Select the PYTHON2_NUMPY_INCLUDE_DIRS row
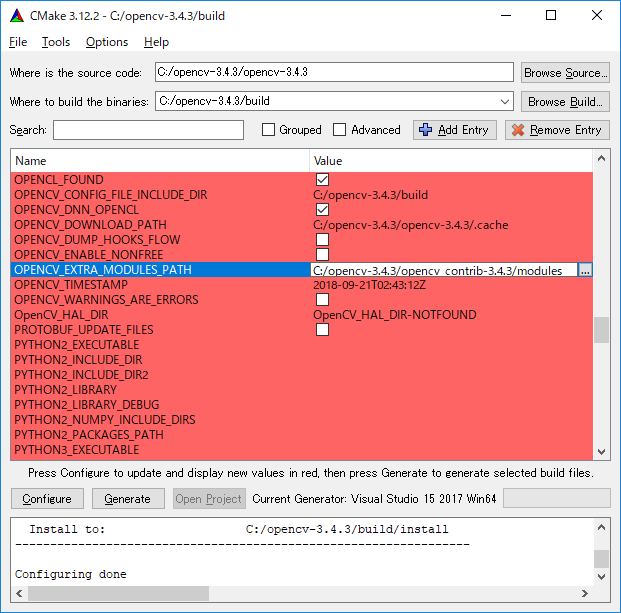Viewport: 621px width, 613px height. 301,420
